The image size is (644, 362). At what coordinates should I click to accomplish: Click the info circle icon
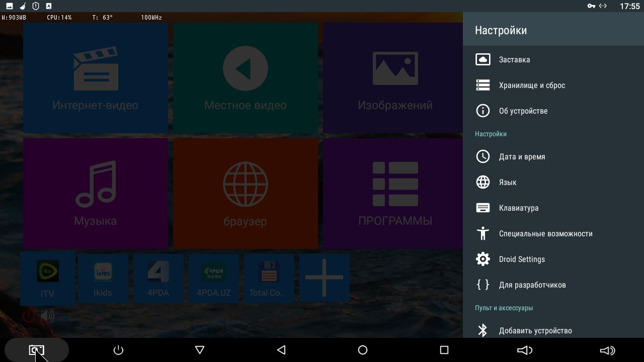tap(483, 111)
